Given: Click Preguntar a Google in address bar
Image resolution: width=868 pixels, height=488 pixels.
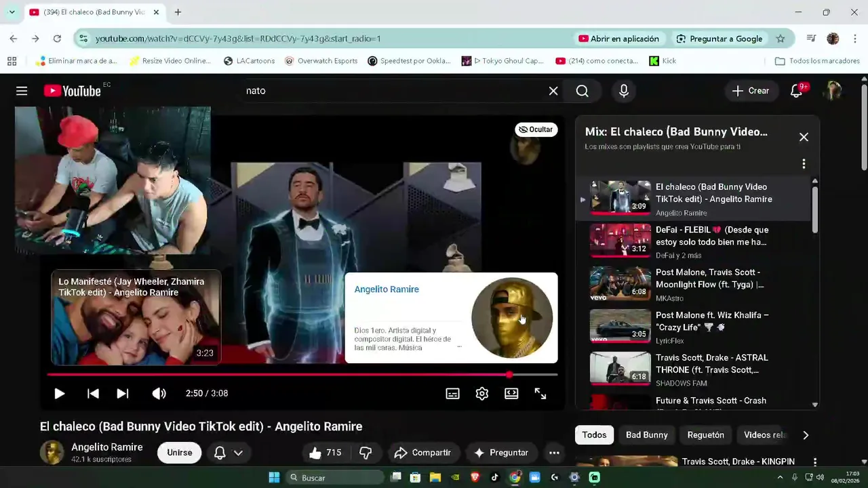Looking at the screenshot, I should [719, 39].
